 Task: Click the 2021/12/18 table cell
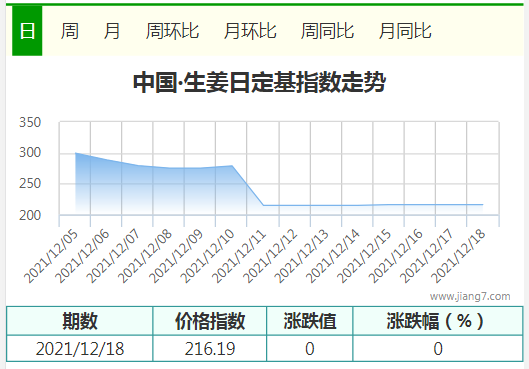[x=80, y=349]
